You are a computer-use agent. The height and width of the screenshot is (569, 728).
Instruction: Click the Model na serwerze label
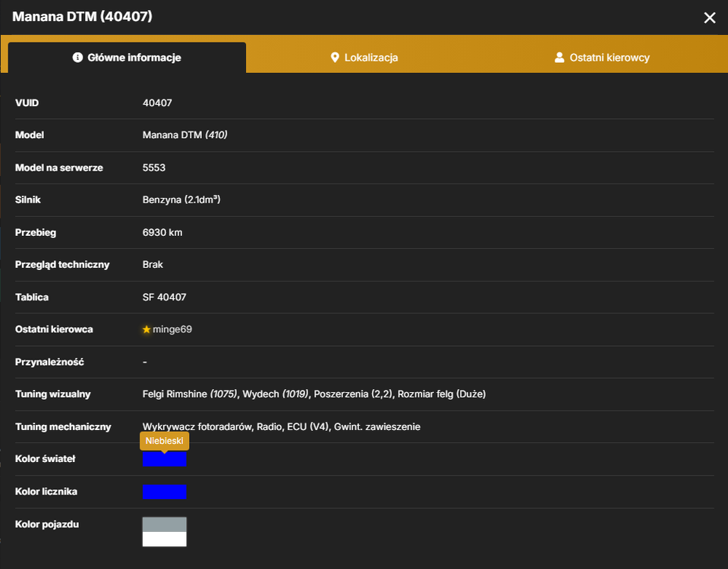coord(59,168)
